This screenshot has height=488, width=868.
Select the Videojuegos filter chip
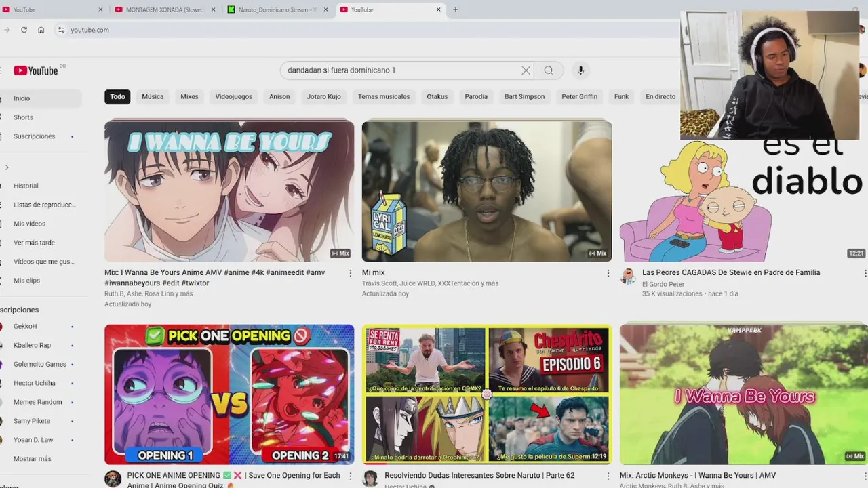pyautogui.click(x=233, y=96)
